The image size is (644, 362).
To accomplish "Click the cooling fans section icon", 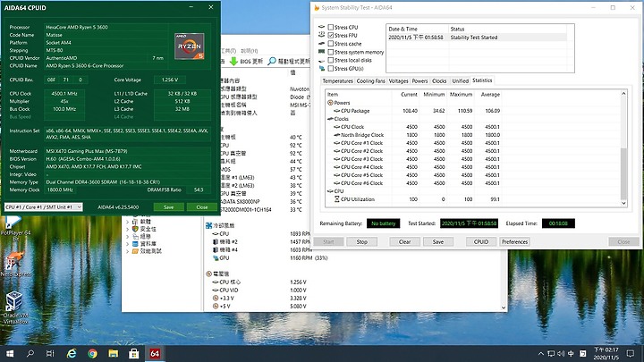I will click(x=208, y=225).
